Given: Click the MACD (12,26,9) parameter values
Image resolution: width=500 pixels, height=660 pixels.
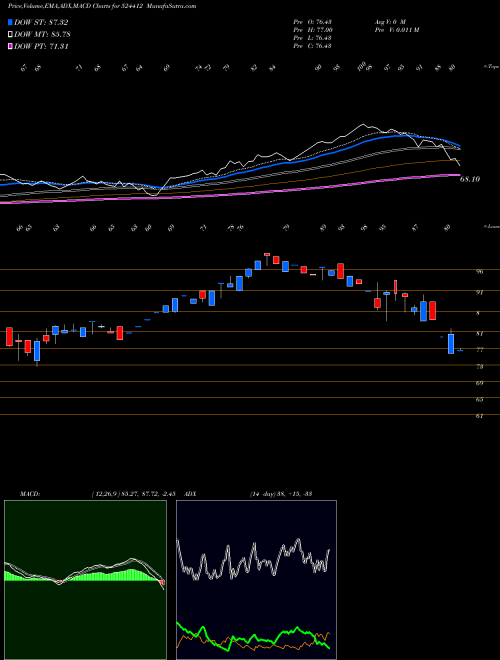Looking at the screenshot, I should click(x=133, y=494).
